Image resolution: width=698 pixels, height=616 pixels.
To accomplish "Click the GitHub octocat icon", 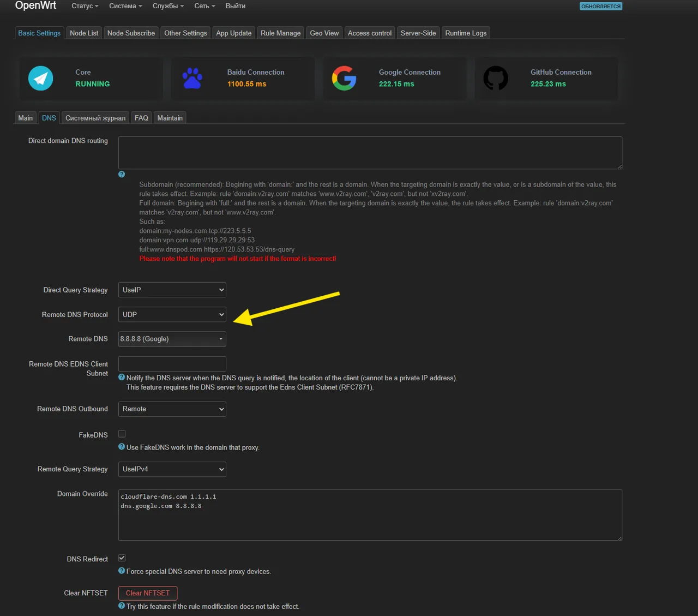I will pyautogui.click(x=496, y=78).
